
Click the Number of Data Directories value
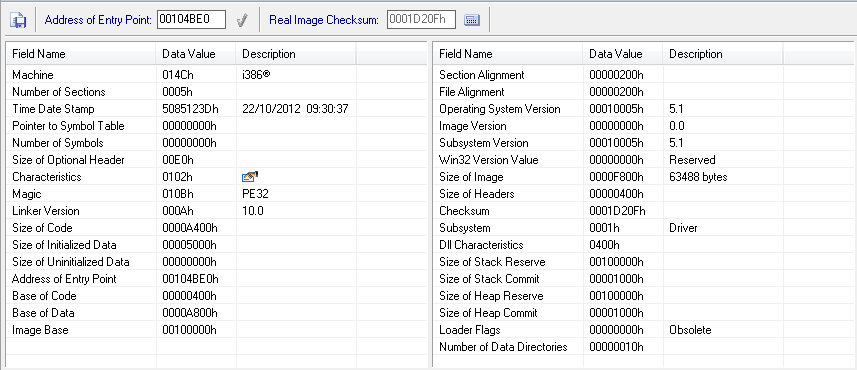click(617, 347)
